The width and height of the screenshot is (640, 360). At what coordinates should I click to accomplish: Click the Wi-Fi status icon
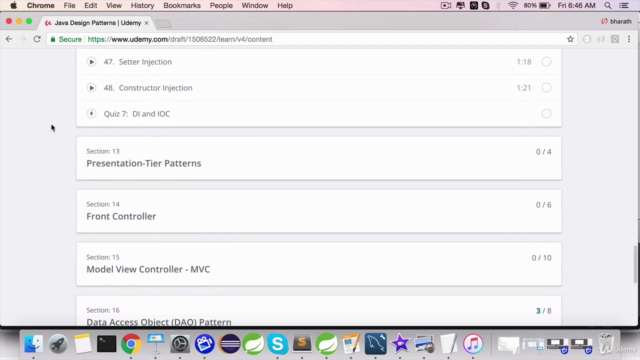513,6
